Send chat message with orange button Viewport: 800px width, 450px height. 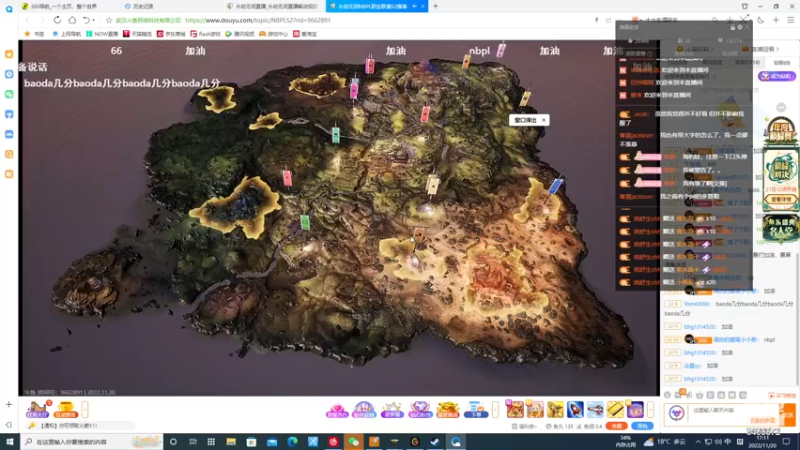tap(788, 415)
